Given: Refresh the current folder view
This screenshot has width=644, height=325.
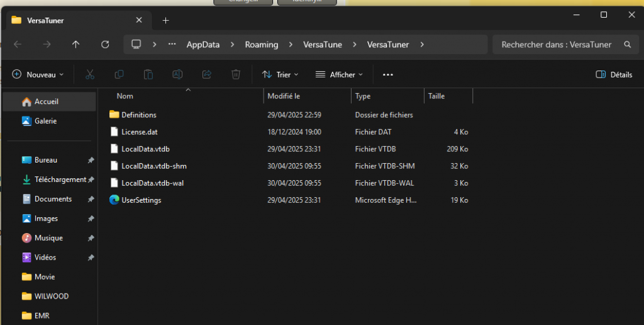Looking at the screenshot, I should (105, 45).
